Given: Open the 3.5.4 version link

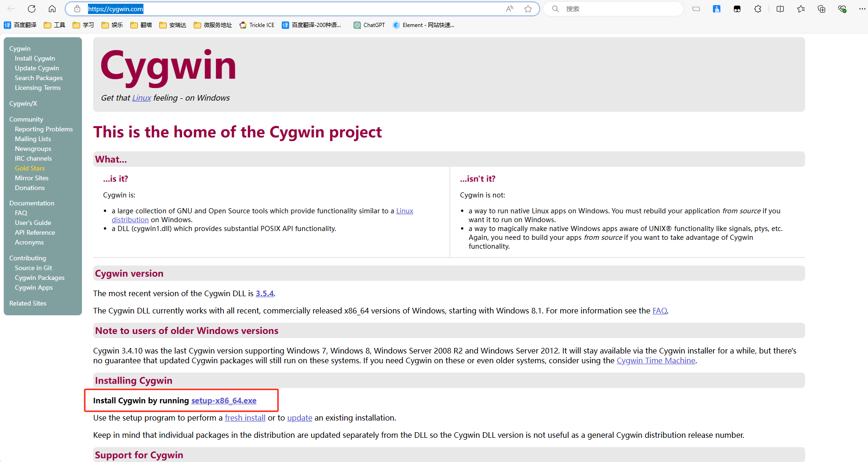Looking at the screenshot, I should [264, 293].
